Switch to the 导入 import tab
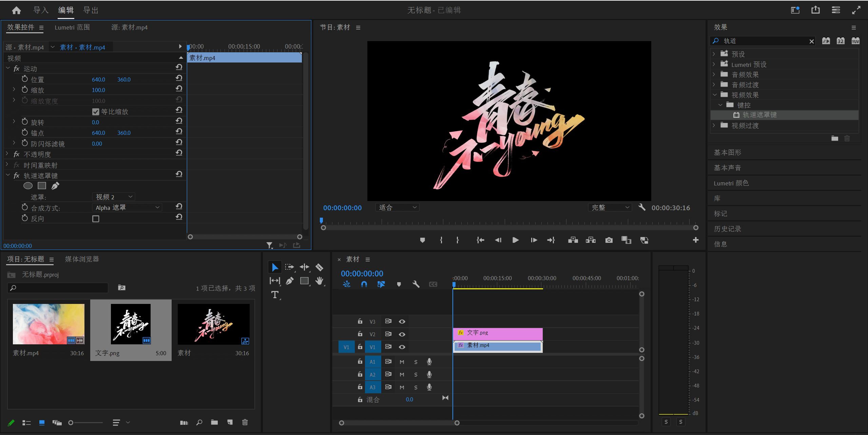The image size is (868, 435). click(x=41, y=10)
